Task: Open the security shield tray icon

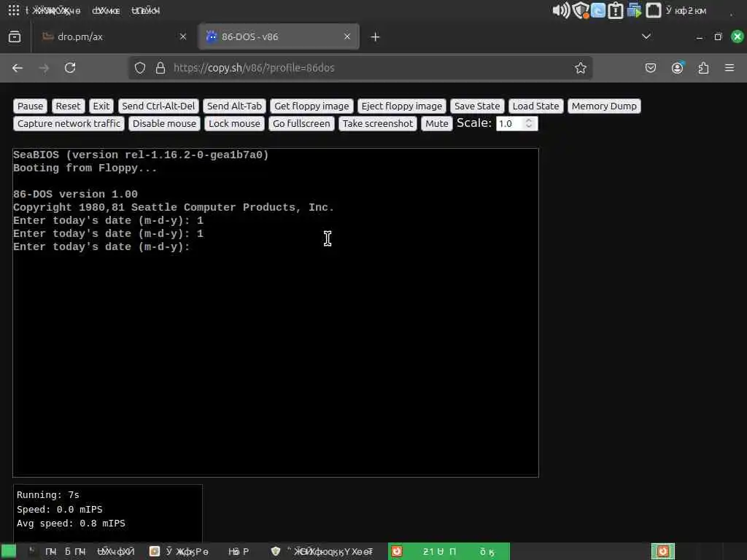Action: [581, 10]
